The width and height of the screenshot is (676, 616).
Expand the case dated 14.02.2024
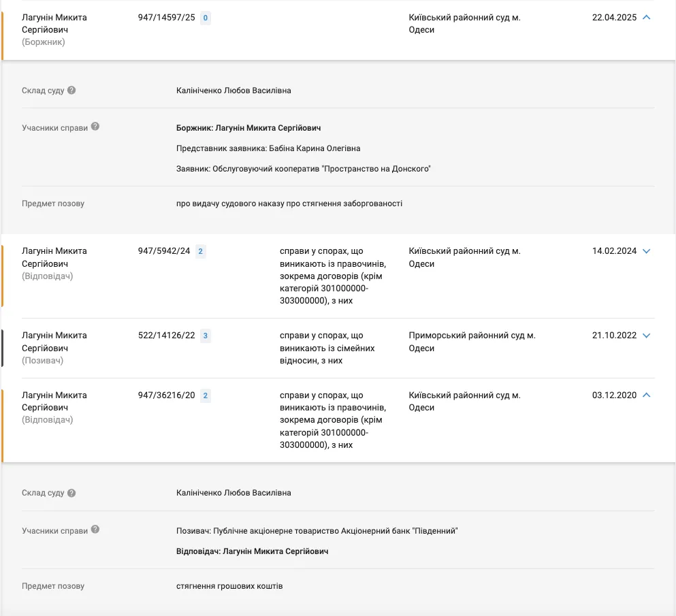point(646,251)
